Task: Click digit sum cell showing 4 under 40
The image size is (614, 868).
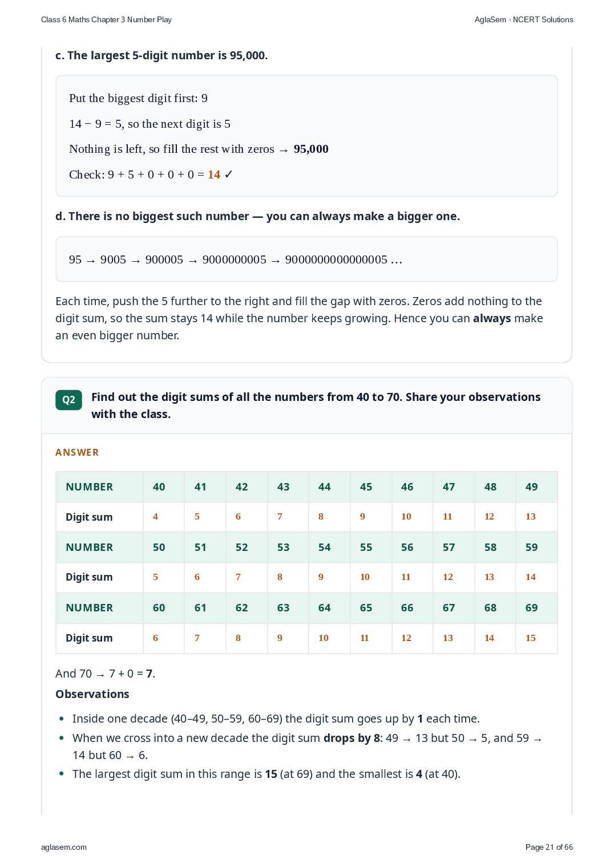Action: (164, 517)
